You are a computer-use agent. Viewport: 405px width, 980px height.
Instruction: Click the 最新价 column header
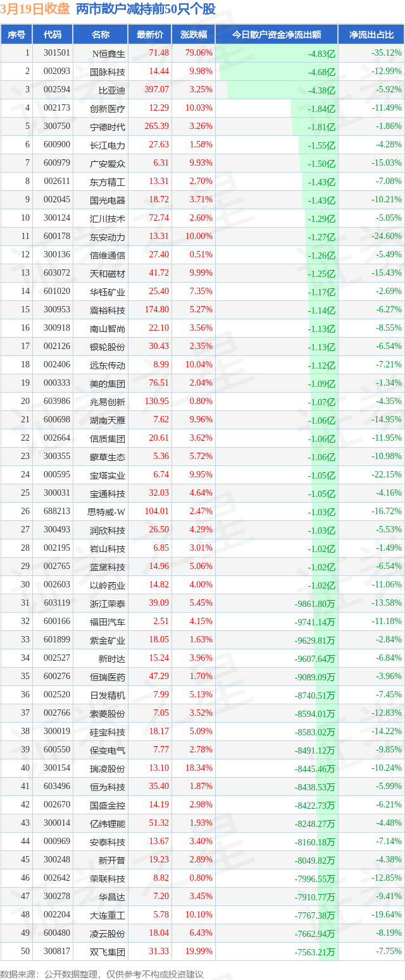pyautogui.click(x=150, y=35)
